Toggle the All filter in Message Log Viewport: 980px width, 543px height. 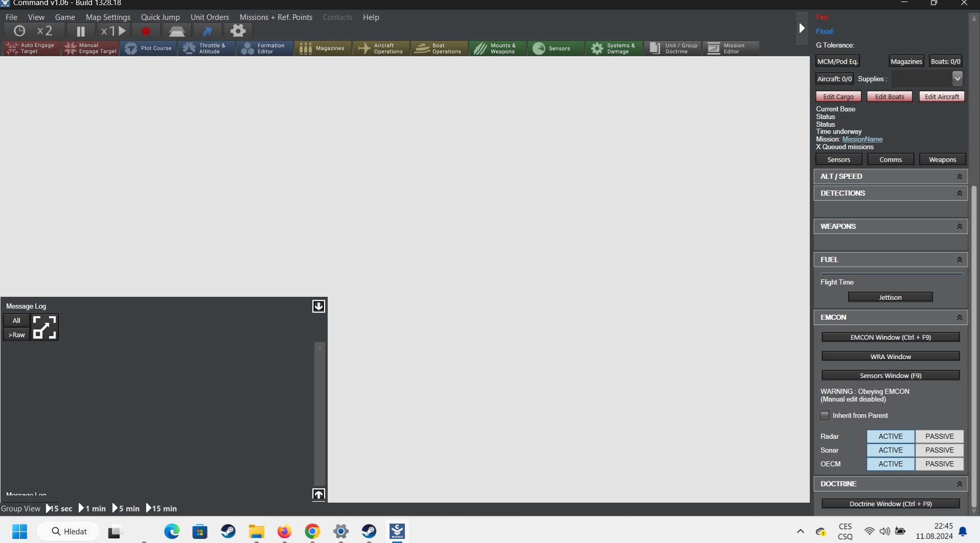[x=16, y=320]
